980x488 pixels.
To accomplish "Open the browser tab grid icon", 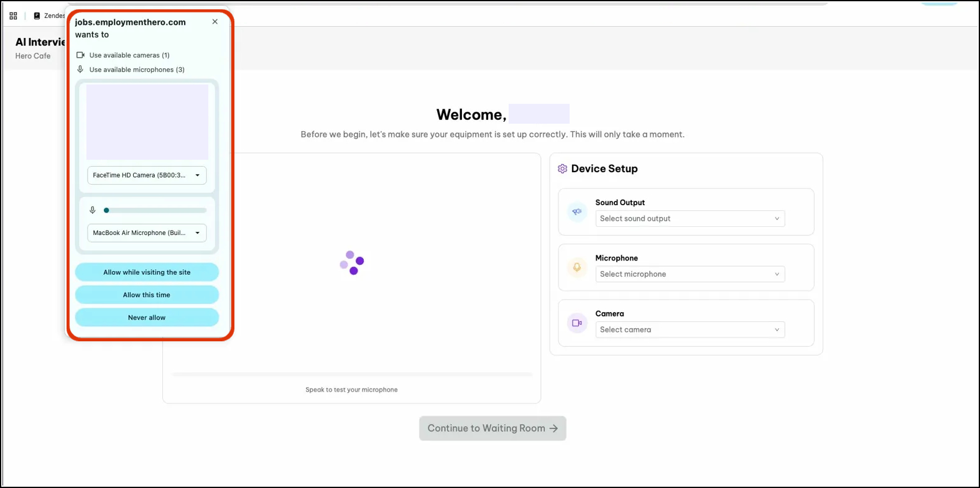I will click(13, 16).
